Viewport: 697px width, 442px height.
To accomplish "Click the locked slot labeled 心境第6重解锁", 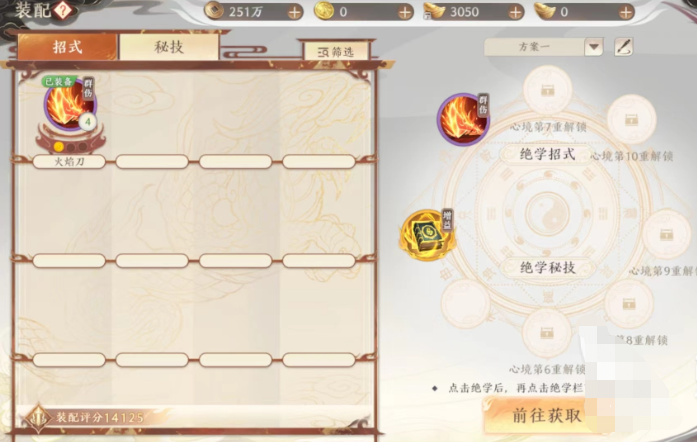I will [x=547, y=333].
